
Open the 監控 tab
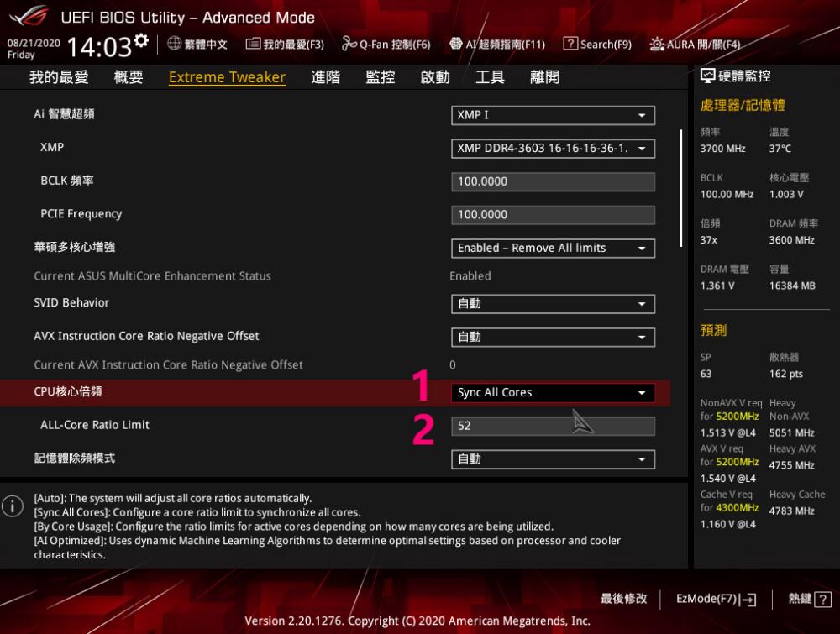click(x=381, y=77)
